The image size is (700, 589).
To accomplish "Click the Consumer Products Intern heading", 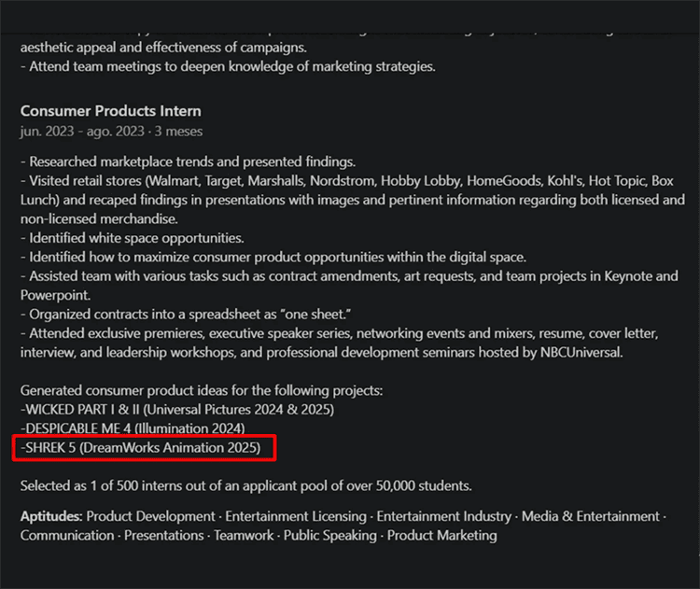I will point(111,111).
